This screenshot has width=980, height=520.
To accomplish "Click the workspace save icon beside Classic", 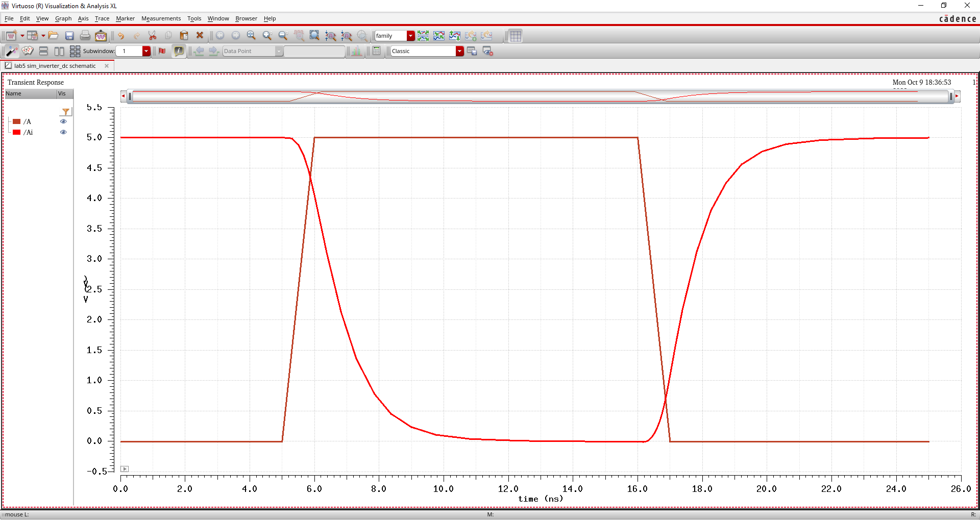I will [472, 51].
